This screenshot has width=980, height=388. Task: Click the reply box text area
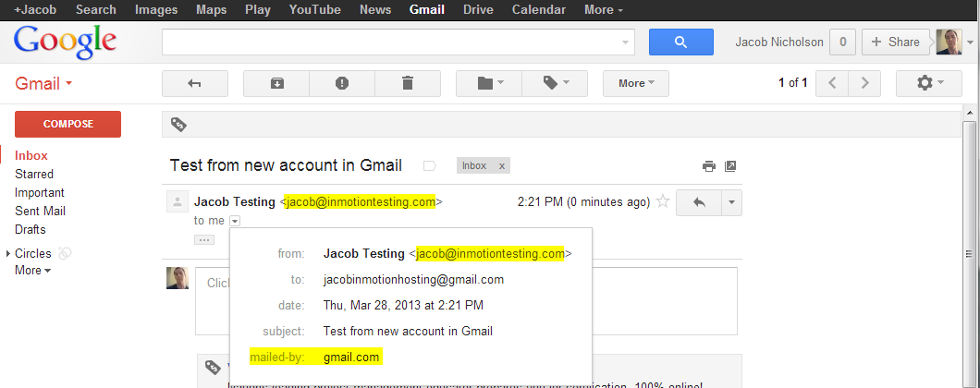tap(466, 301)
